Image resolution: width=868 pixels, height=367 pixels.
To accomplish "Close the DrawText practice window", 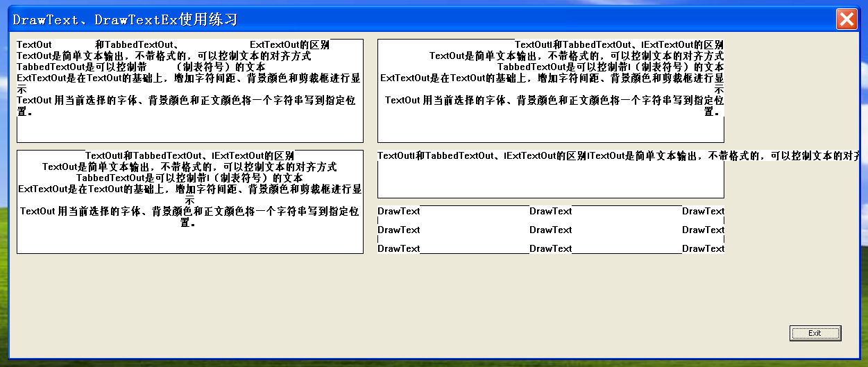I will coord(846,19).
